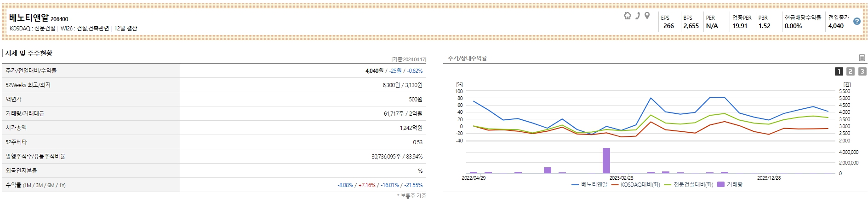868x200 pixels.
Task: Click row label 액면가
Action: (x=13, y=99)
